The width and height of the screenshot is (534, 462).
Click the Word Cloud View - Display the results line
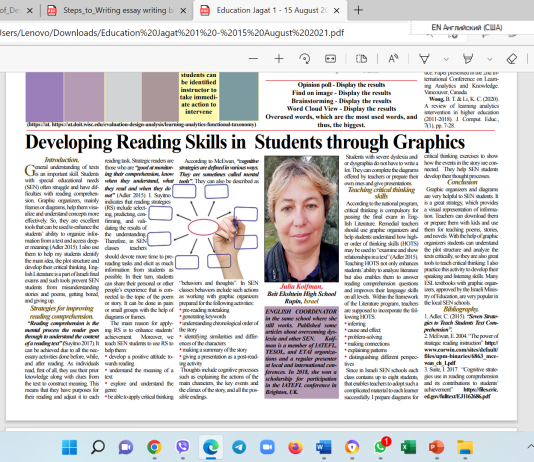[x=341, y=109]
